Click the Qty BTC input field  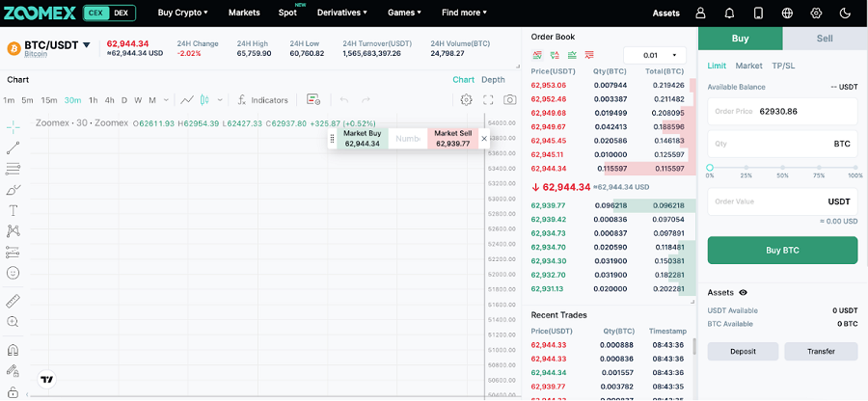[783, 144]
